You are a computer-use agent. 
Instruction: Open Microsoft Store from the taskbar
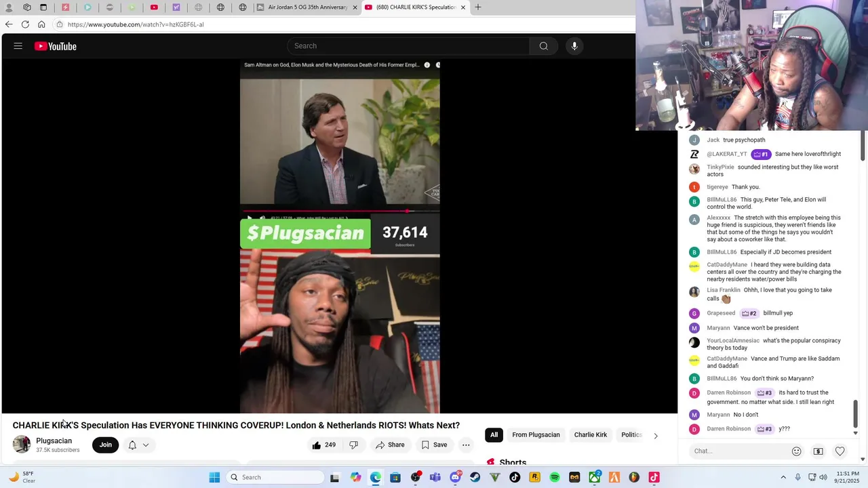click(x=395, y=477)
